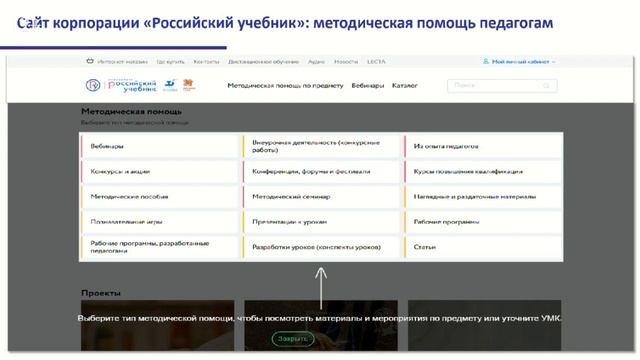Select Конференции, форумы и фестивали tile
This screenshot has height=360, width=640.
pyautogui.click(x=322, y=171)
